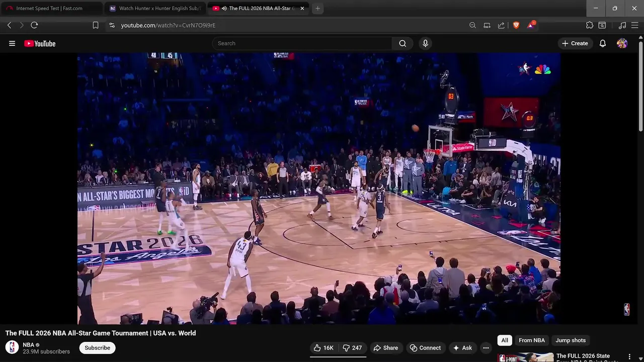Viewport: 644px width, 362px height.
Task: Open the NBA channel avatar
Action: pyautogui.click(x=12, y=347)
